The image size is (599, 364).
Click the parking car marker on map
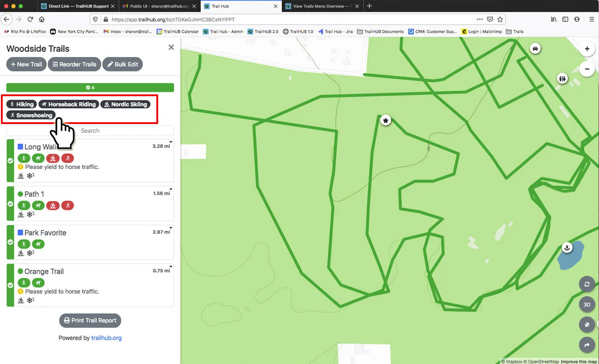535,48
